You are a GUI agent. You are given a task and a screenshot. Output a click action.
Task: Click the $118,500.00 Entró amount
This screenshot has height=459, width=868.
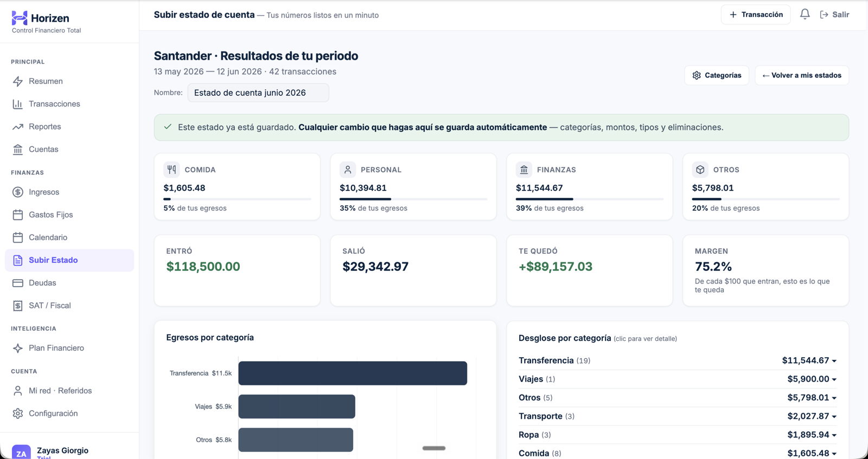[203, 267]
